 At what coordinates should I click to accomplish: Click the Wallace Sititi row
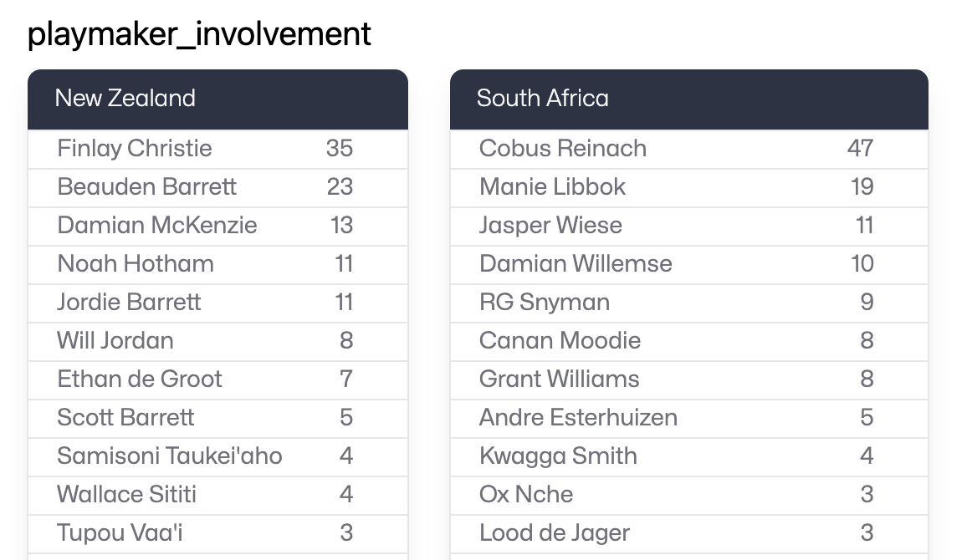[x=217, y=495]
